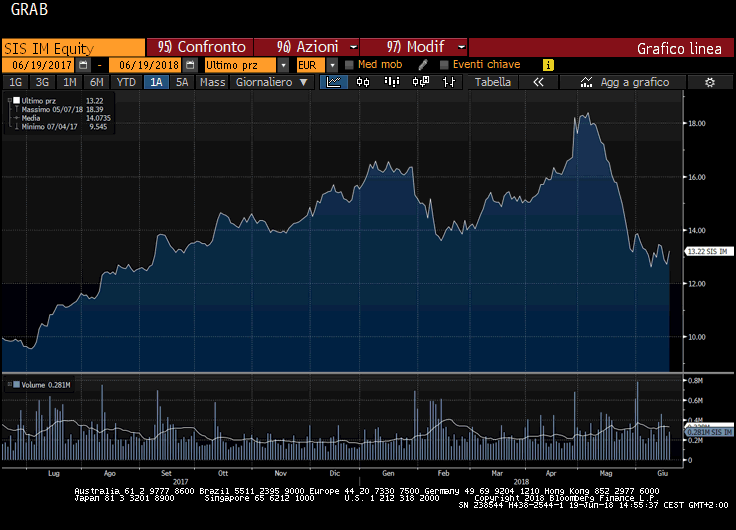Image resolution: width=736 pixels, height=530 pixels.
Task: Select the 1A time range tab
Action: coord(156,82)
